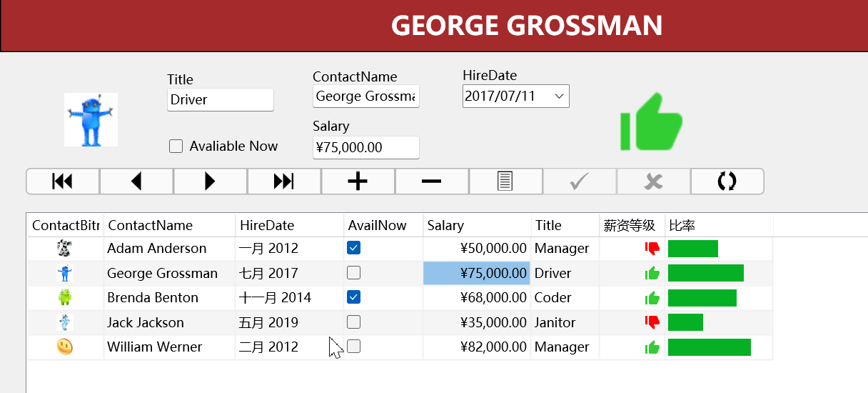Toggle the Avaliable Now checkbox
The height and width of the screenshot is (393, 868).
click(176, 146)
